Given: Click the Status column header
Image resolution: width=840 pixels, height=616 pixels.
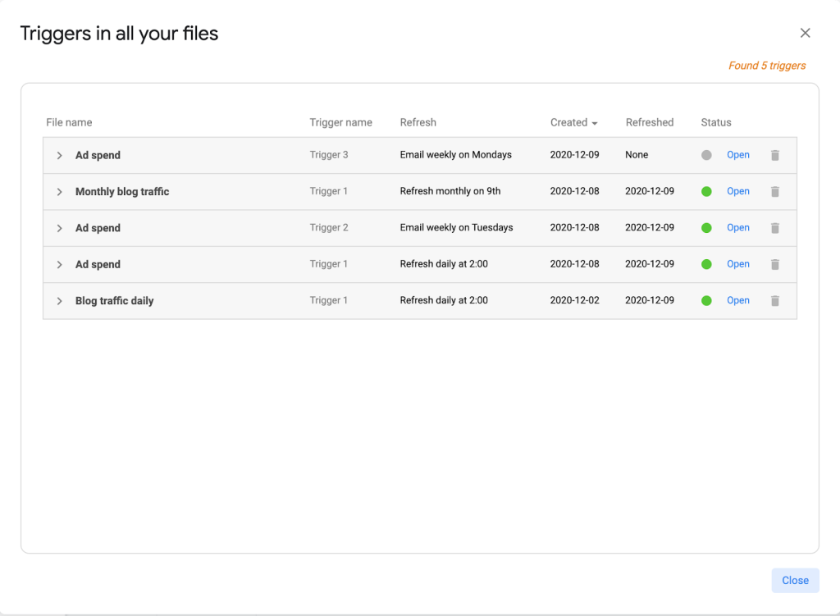Looking at the screenshot, I should tap(715, 122).
